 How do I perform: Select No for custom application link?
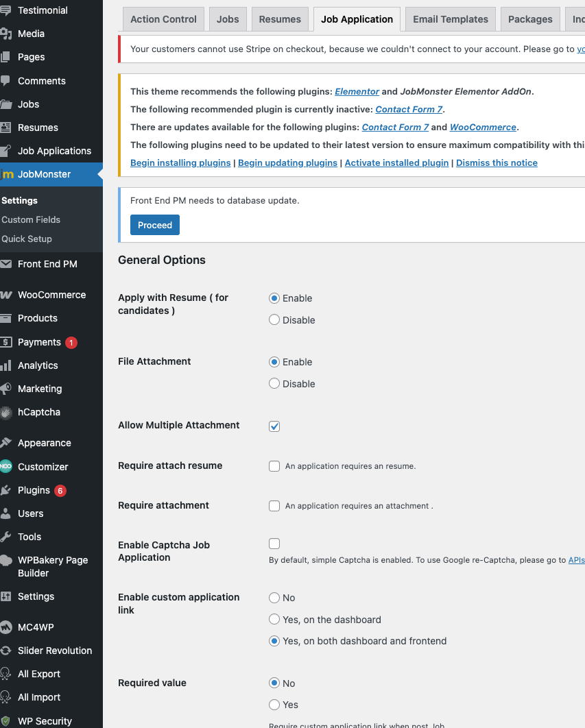point(274,598)
